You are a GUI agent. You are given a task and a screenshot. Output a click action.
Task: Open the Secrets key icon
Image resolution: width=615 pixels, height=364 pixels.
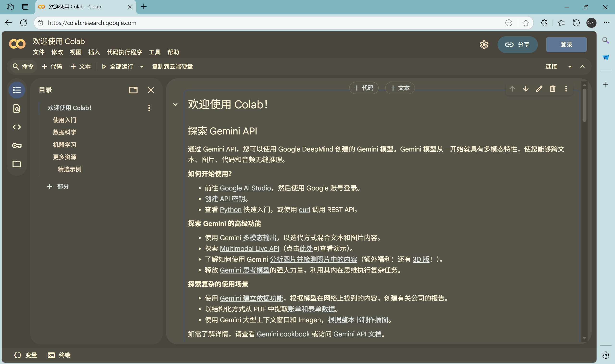17,146
